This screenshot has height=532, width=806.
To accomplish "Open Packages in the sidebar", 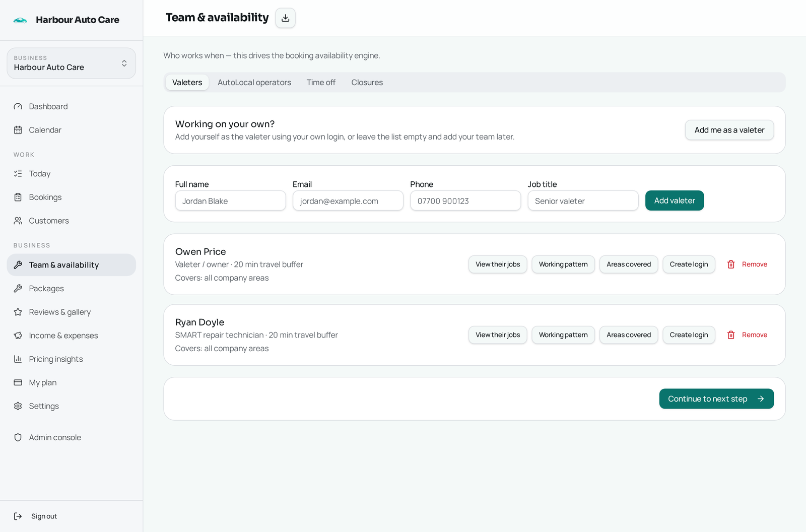I will point(71,289).
